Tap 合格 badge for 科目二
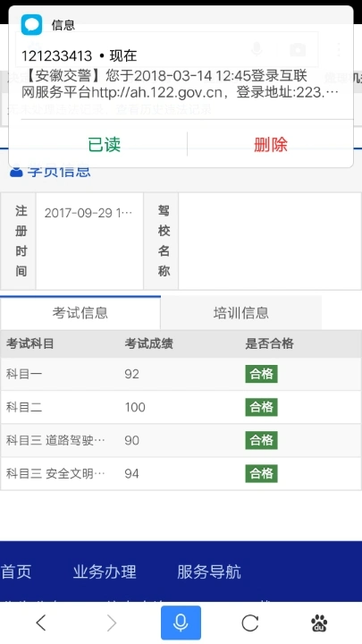Viewport: 362px width, 644px height. (261, 407)
